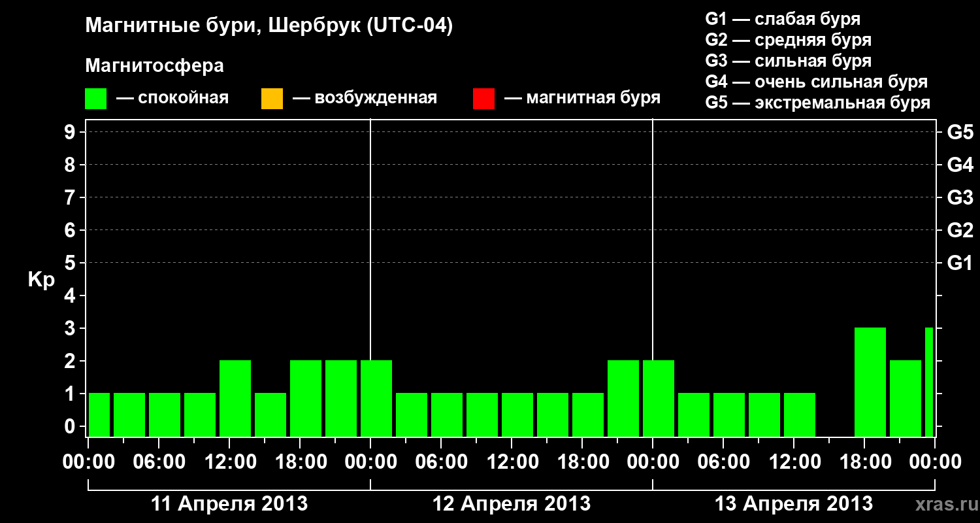This screenshot has width=980, height=523.
Task: Click the 'Kp' axis title
Action: (41, 280)
